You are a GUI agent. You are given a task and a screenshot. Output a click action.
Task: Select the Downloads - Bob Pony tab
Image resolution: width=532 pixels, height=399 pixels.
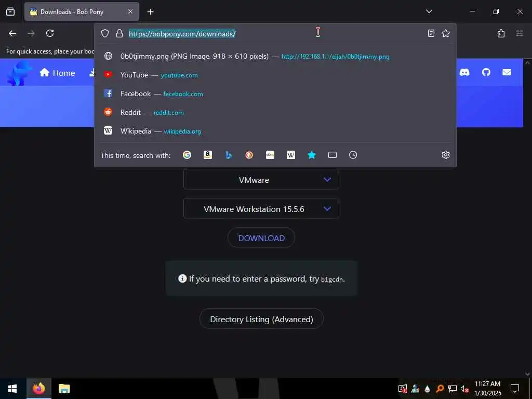82,11
